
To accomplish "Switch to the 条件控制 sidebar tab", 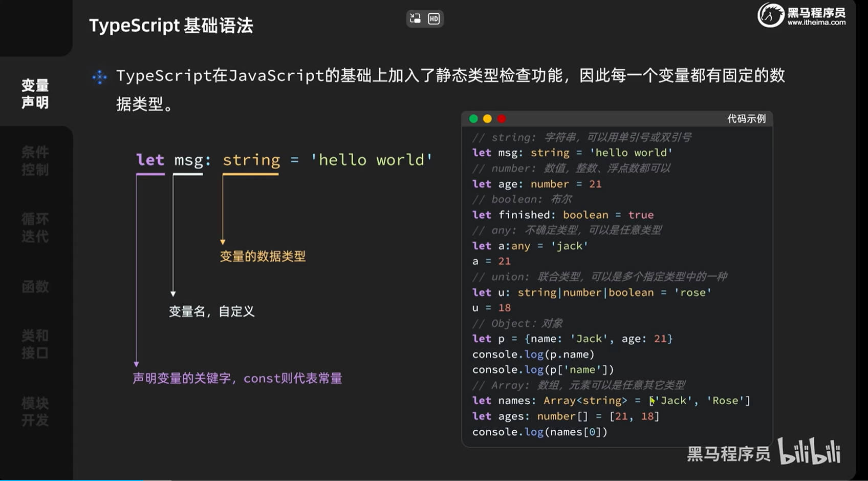I will point(35,161).
